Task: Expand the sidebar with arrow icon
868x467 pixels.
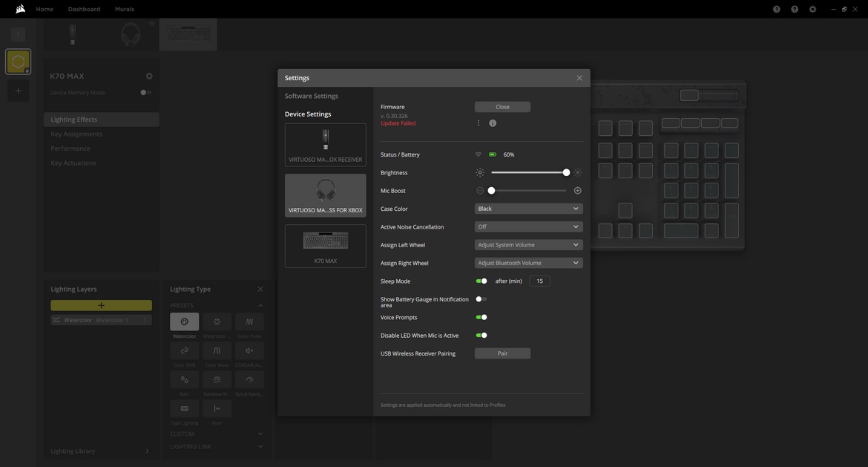Action: pos(19,34)
